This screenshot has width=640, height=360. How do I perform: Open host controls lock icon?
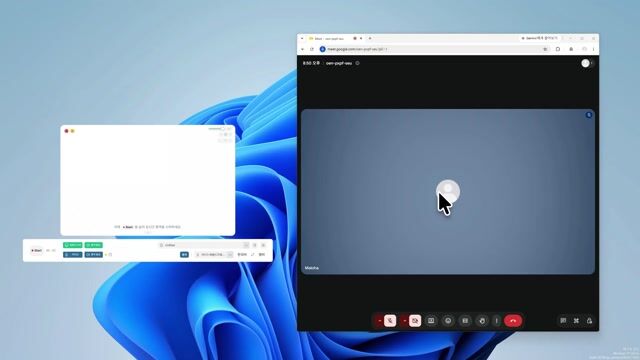click(x=589, y=321)
